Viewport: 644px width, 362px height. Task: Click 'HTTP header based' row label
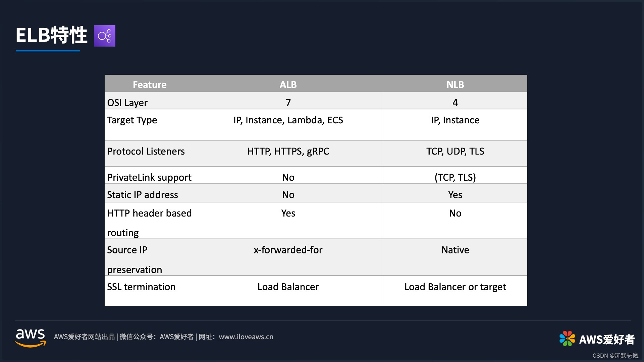pos(149,213)
